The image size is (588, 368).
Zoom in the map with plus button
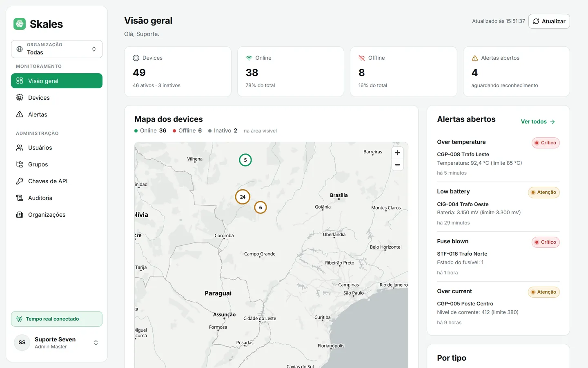pyautogui.click(x=397, y=153)
